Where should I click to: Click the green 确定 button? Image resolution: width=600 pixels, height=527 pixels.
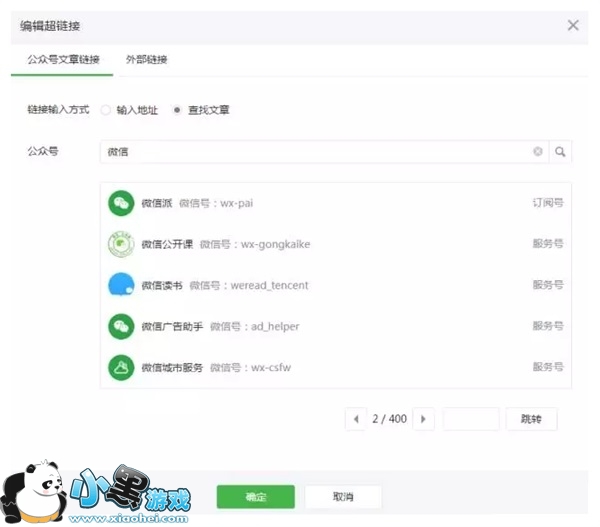coord(256,497)
